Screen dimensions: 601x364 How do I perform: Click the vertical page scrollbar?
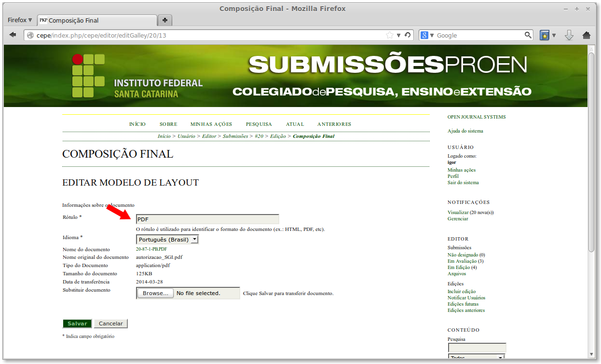[591, 149]
